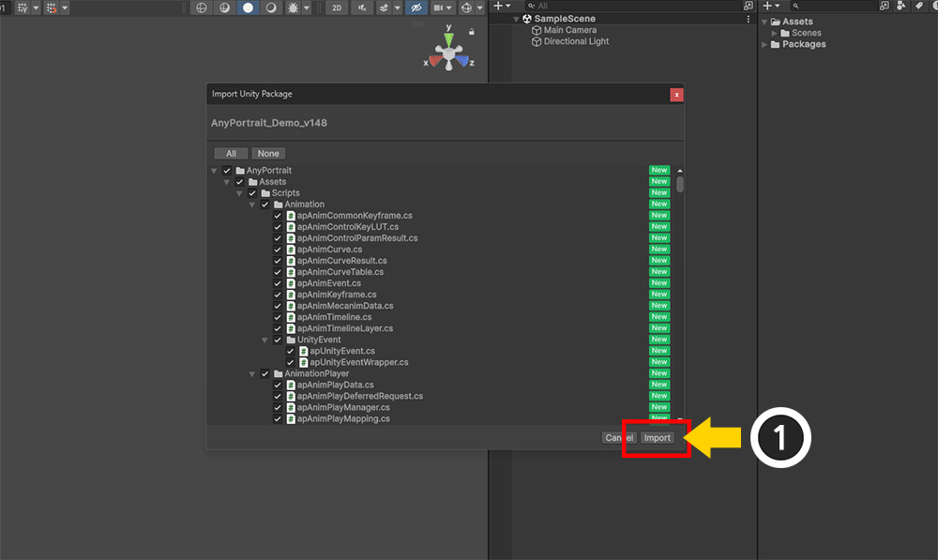The image size is (938, 560).
Task: Uncheck the Scripts folder checkbox
Action: 251,193
